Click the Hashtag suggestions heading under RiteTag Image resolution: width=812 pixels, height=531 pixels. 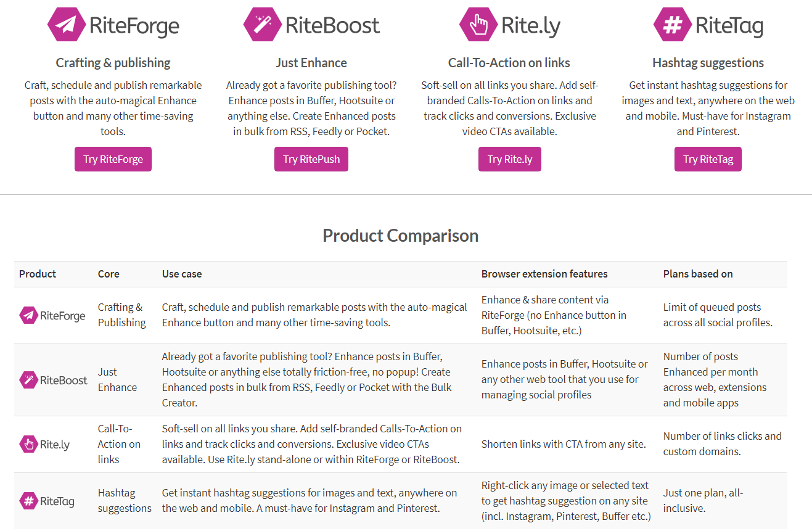coord(708,63)
